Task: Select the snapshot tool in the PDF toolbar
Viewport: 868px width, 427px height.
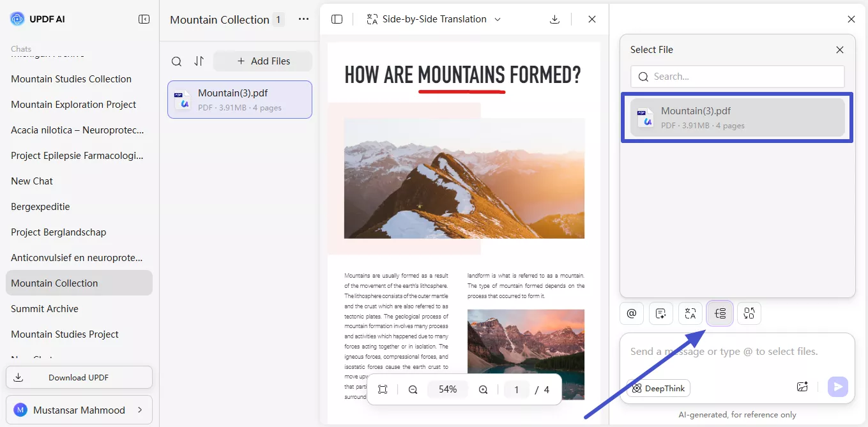Action: [x=383, y=389]
